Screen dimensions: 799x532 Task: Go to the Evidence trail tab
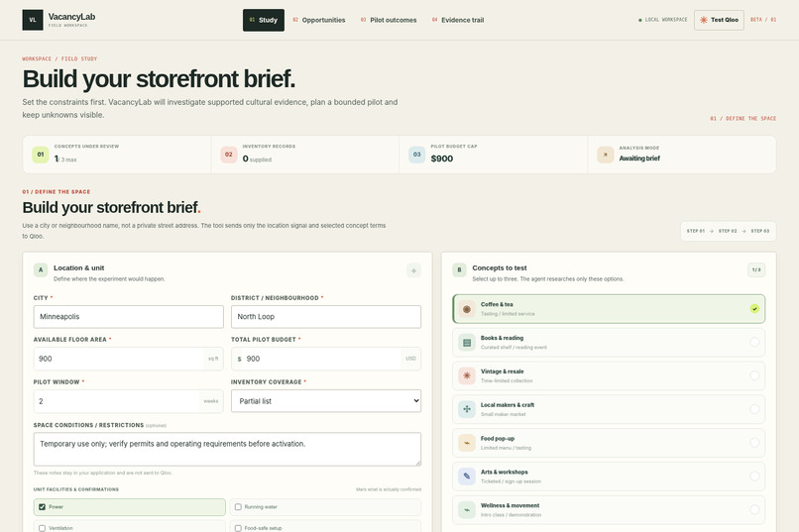(458, 20)
